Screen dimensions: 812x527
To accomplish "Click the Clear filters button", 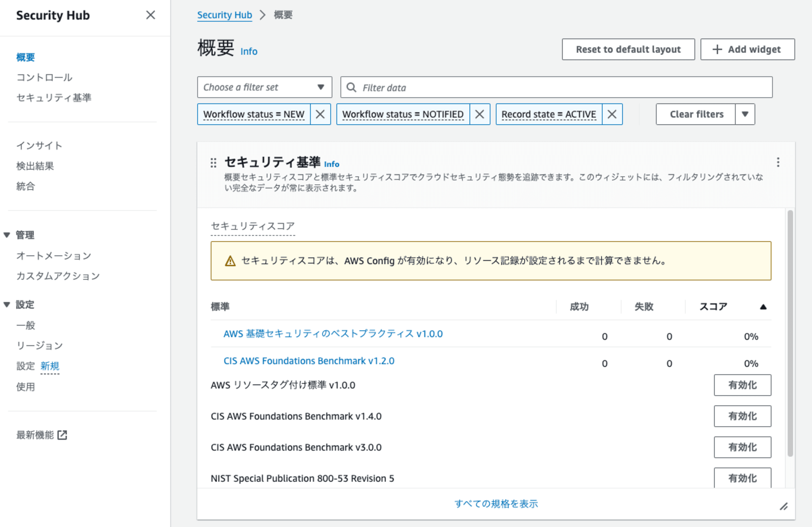I will pyautogui.click(x=696, y=114).
